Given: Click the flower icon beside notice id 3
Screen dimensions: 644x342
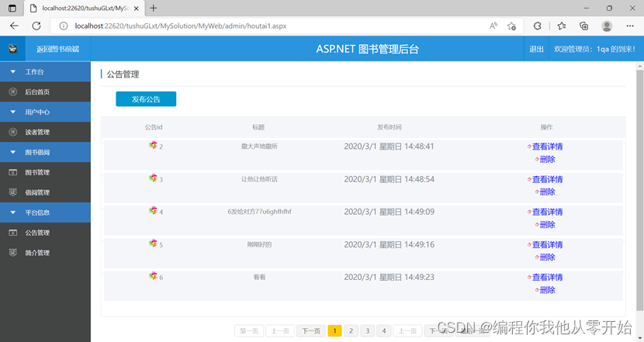Looking at the screenshot, I should pyautogui.click(x=153, y=178).
